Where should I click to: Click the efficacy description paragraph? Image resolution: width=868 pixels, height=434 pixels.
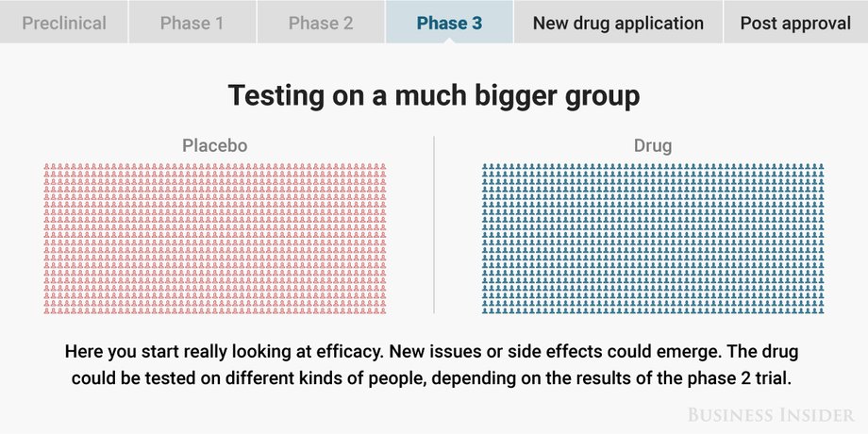pos(434,365)
